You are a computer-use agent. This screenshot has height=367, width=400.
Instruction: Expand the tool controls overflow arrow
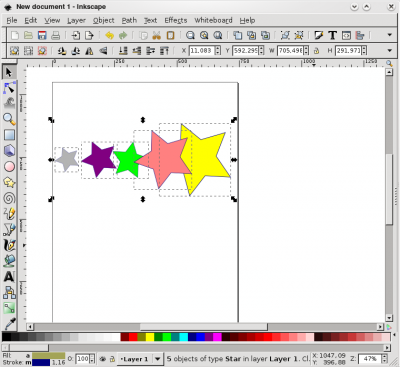[x=389, y=50]
